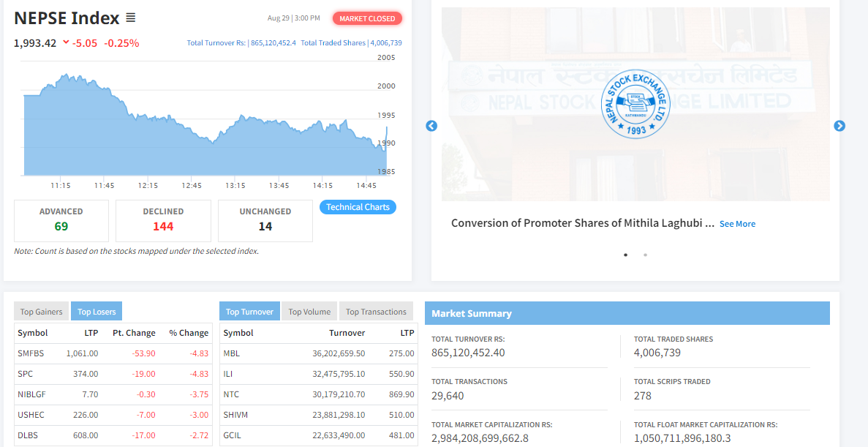Image resolution: width=868 pixels, height=447 pixels.
Task: Open the MBL symbol in Top Turnover
Action: 231,353
